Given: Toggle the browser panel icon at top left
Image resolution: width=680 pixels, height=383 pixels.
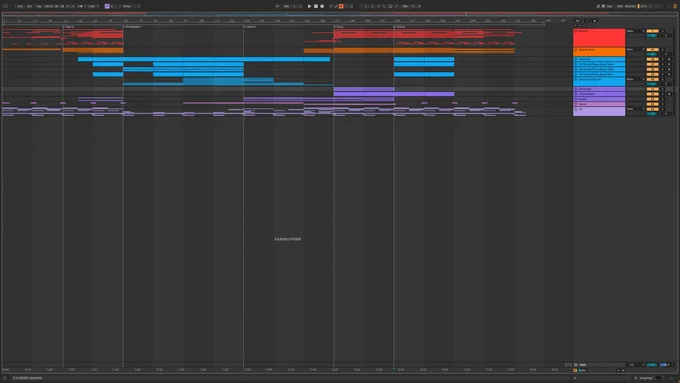Looking at the screenshot, I should pyautogui.click(x=5, y=6).
